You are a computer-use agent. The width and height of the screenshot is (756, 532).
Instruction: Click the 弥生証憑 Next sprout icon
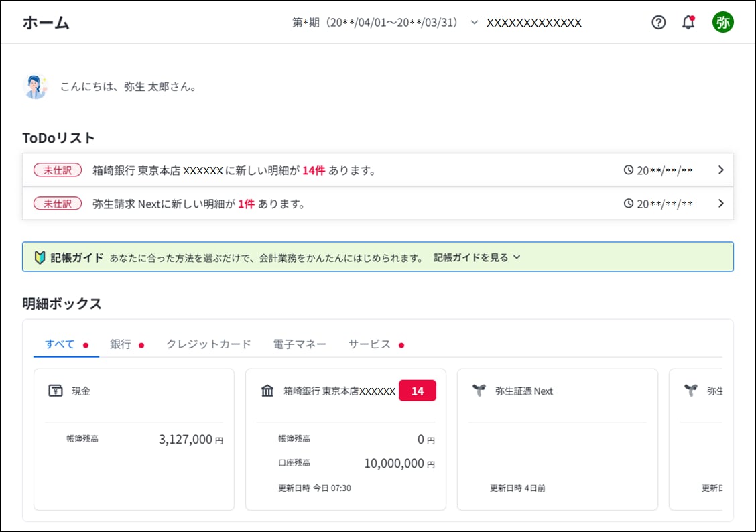[x=479, y=390]
